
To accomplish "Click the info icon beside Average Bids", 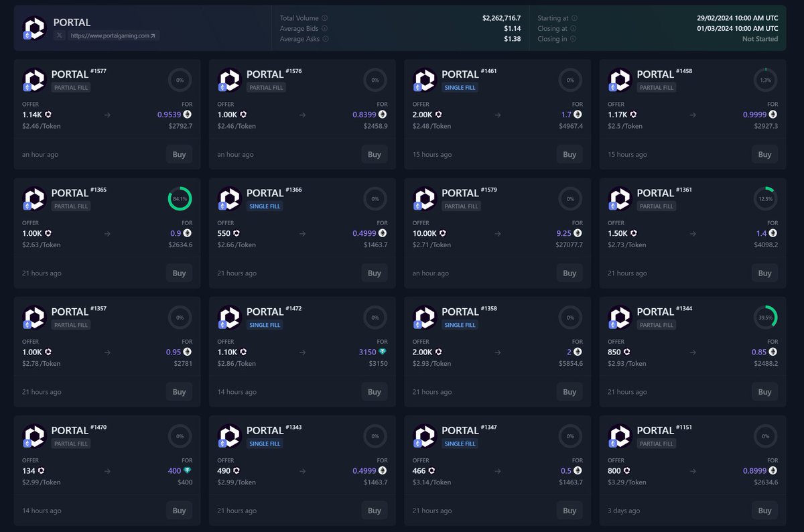I will point(325,29).
